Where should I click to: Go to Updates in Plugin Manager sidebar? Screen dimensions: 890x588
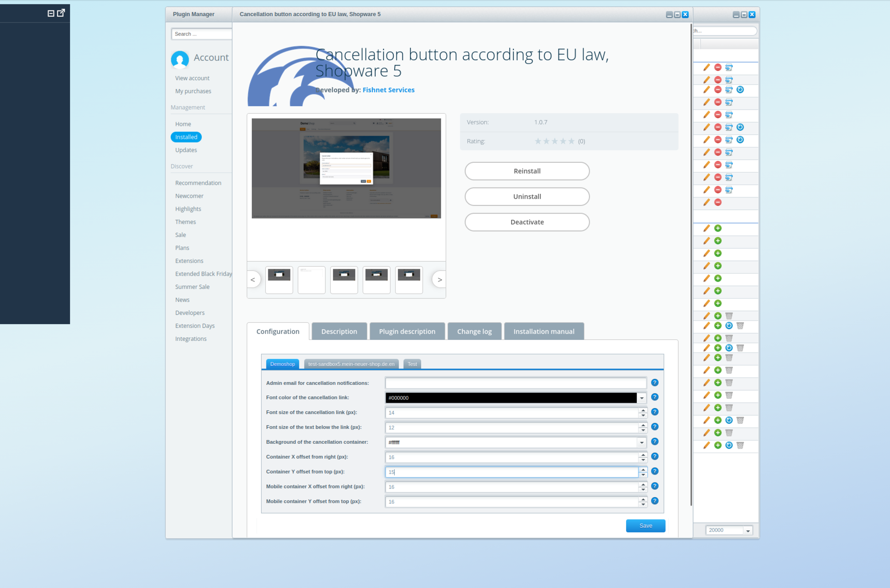(x=186, y=150)
